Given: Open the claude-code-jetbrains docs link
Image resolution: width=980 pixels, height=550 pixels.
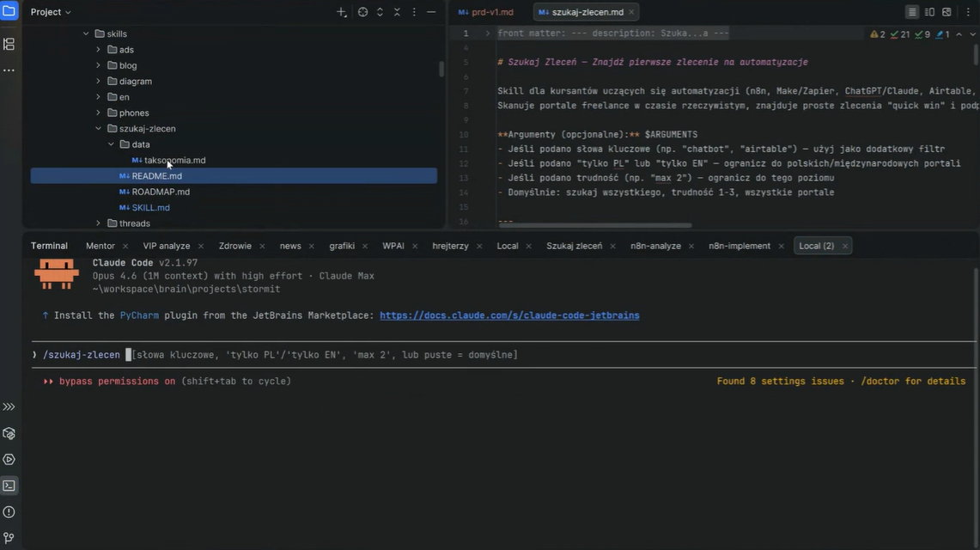Looking at the screenshot, I should pyautogui.click(x=509, y=315).
